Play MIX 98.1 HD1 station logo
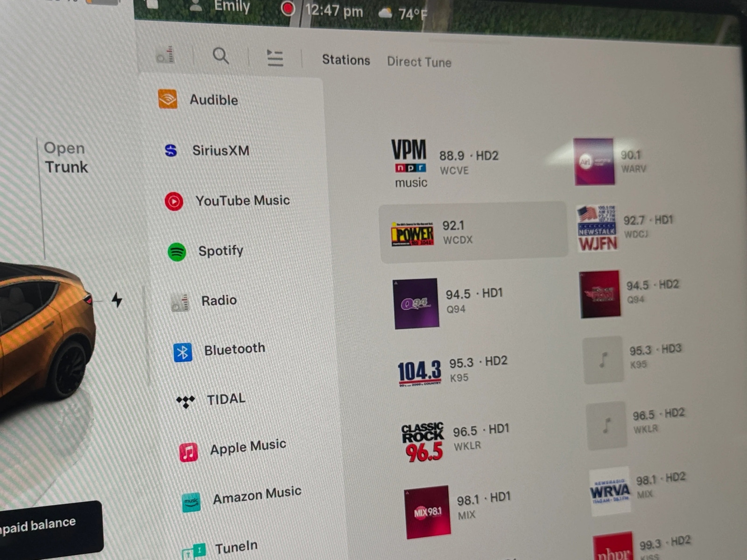Image resolution: width=747 pixels, height=560 pixels. tap(427, 512)
